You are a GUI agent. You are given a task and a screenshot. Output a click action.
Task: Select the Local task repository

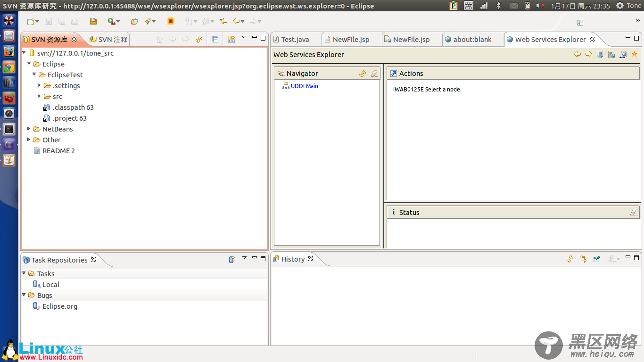point(46,285)
